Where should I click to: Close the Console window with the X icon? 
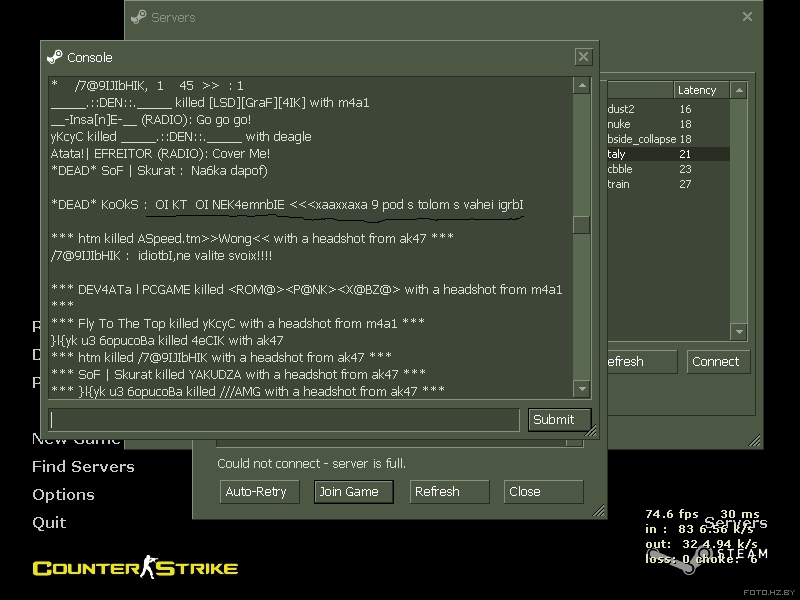(583, 57)
